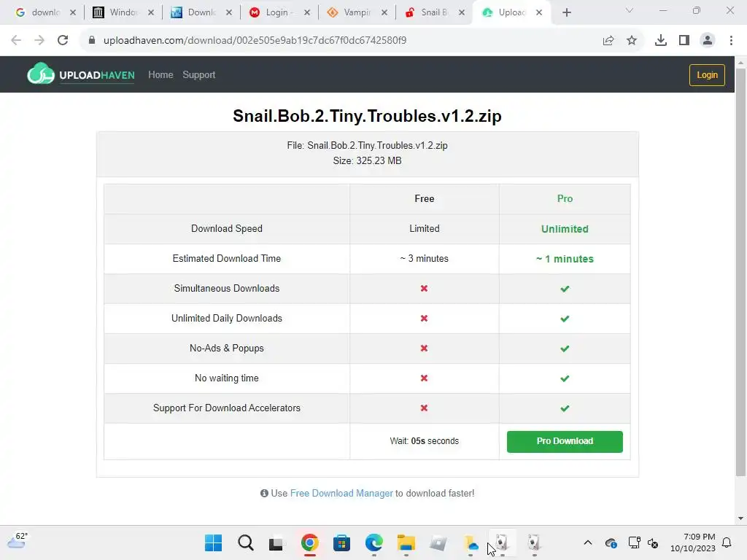Open Microsoft Store from the taskbar
This screenshot has width=747, height=560.
[x=341, y=542]
